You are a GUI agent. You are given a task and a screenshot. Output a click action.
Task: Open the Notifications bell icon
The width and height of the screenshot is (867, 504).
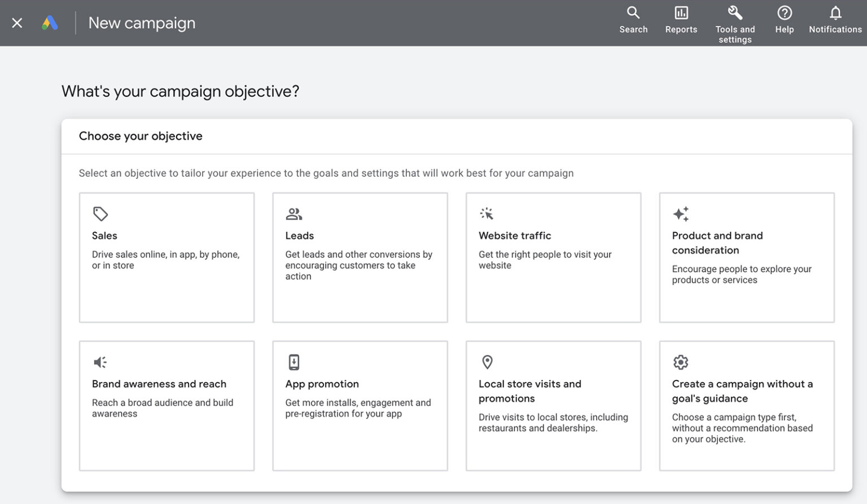[x=835, y=13]
